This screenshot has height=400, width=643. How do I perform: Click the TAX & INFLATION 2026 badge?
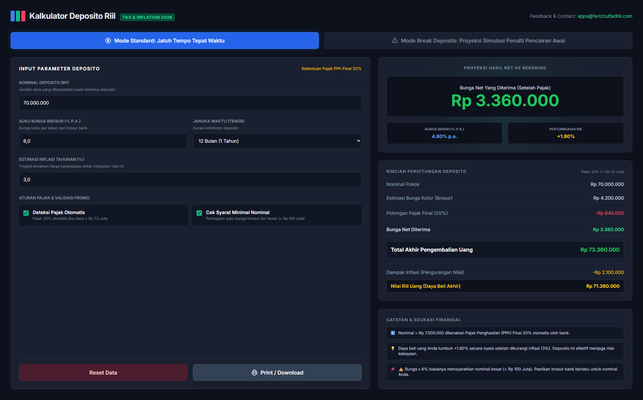(x=147, y=17)
